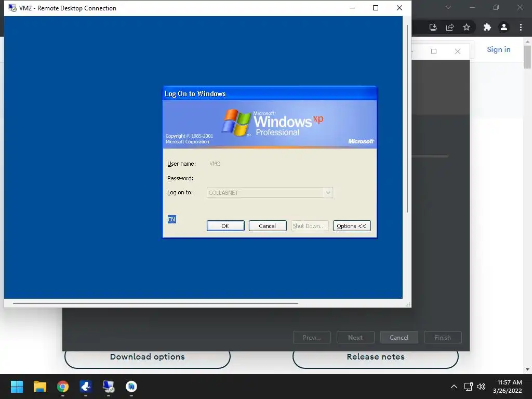Collapse the logon Options button

coord(352,226)
